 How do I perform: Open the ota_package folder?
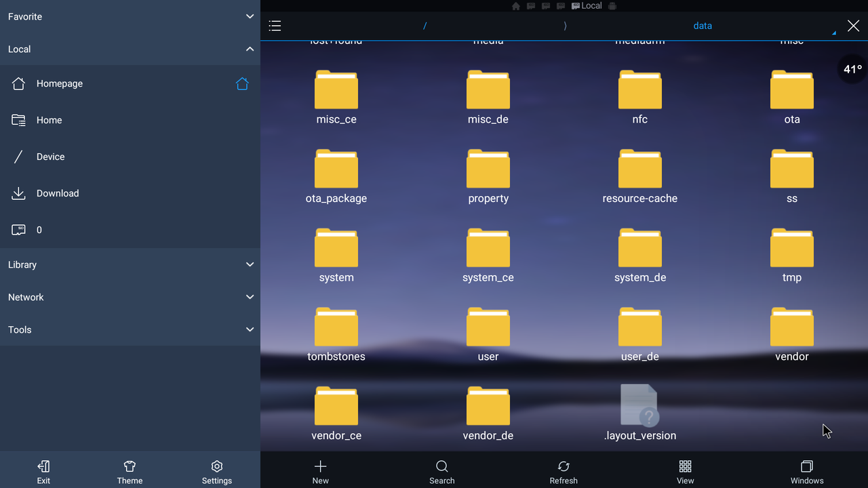point(336,176)
